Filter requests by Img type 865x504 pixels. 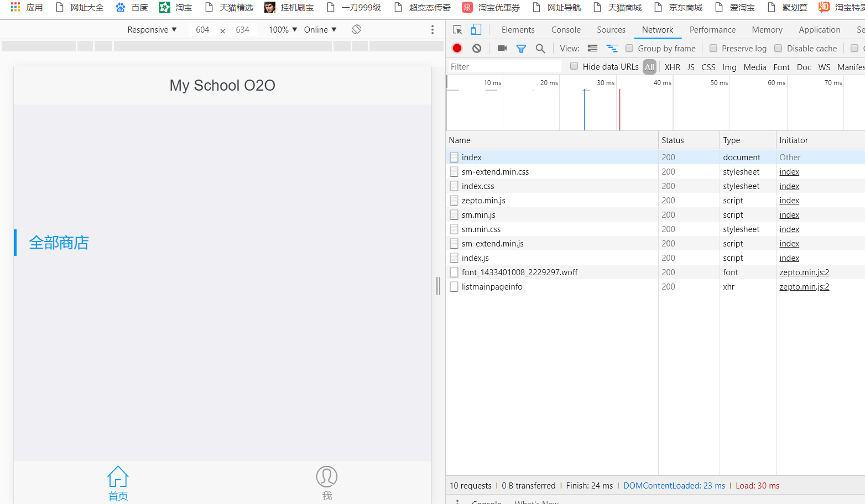click(x=729, y=67)
